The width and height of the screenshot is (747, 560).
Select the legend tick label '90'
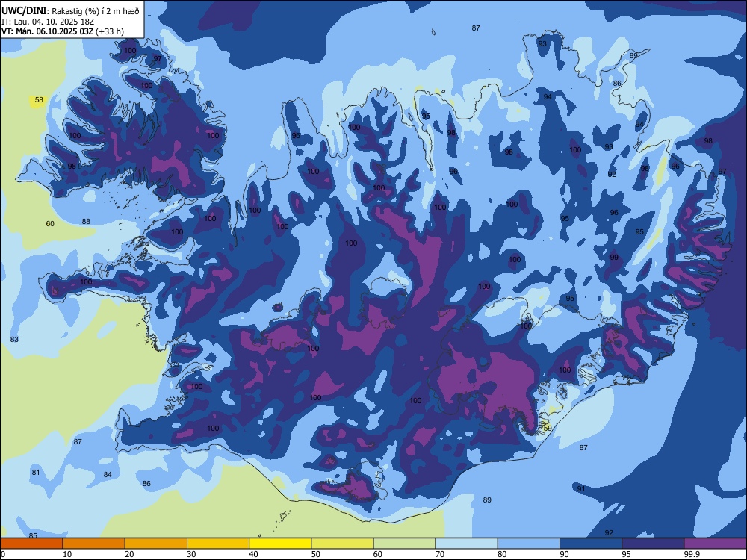(x=565, y=554)
